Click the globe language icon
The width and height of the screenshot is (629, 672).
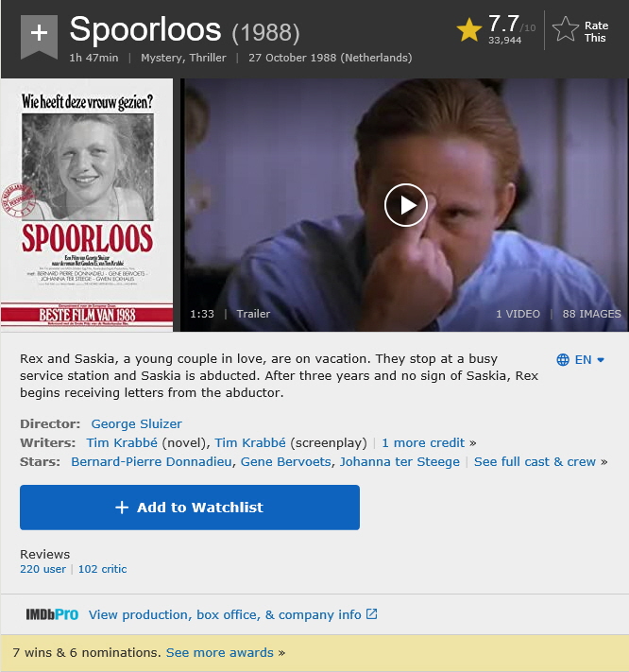click(x=563, y=359)
